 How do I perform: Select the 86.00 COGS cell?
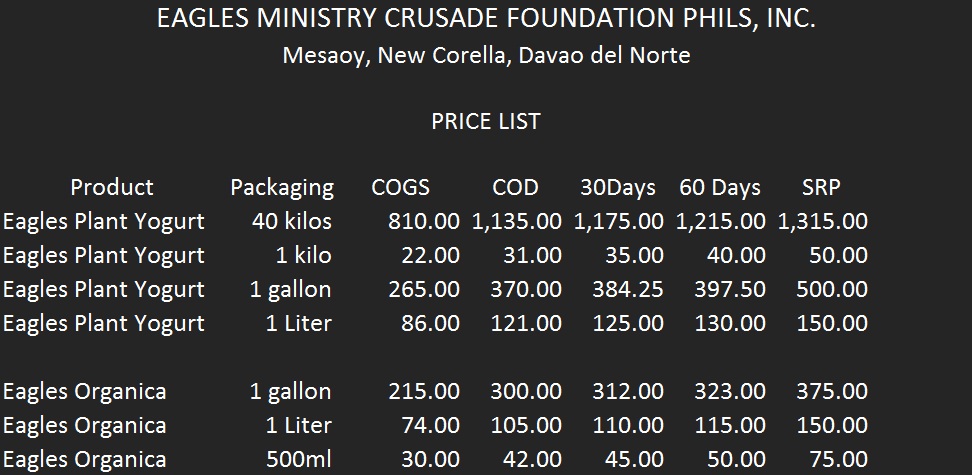[430, 324]
